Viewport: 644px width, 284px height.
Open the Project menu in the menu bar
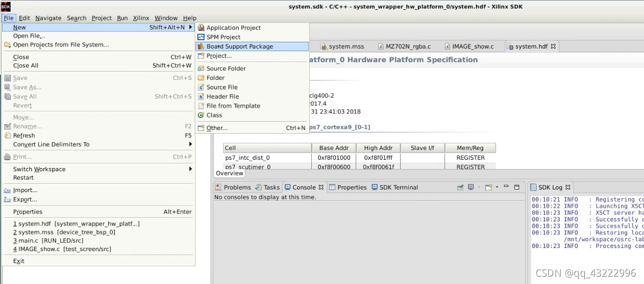tap(102, 18)
